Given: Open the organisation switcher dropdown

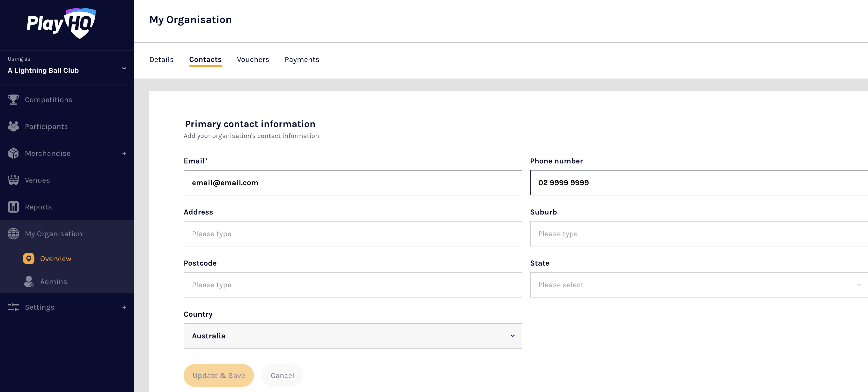Looking at the screenshot, I should click(124, 68).
